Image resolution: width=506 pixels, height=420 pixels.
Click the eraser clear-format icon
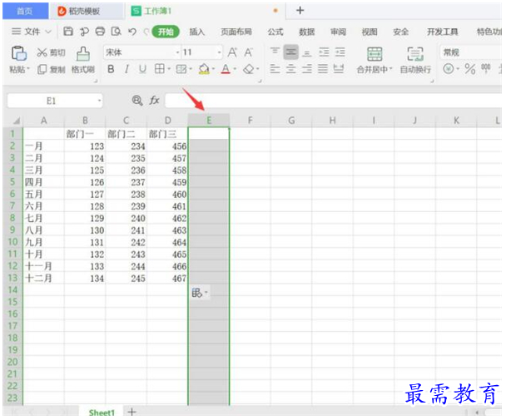pos(249,69)
